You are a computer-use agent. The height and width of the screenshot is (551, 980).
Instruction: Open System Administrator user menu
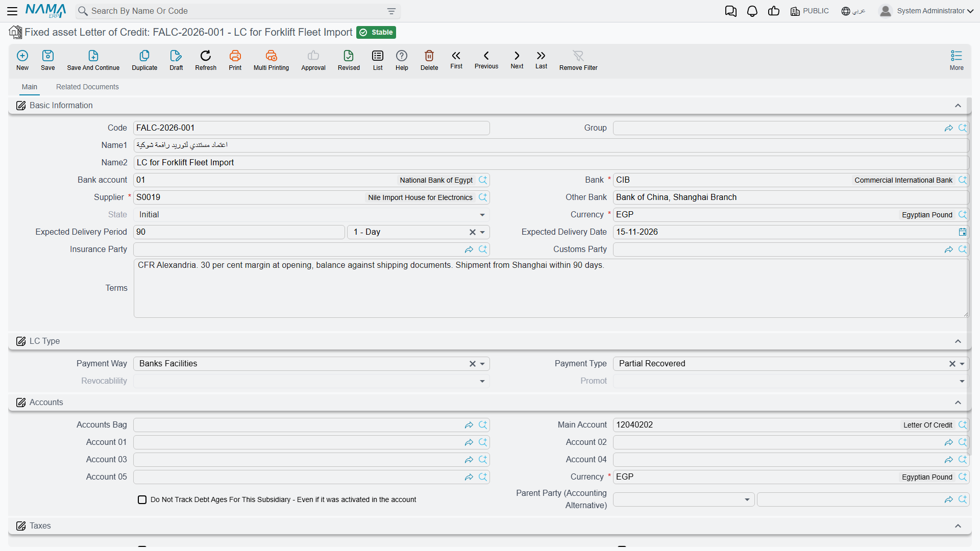926,11
